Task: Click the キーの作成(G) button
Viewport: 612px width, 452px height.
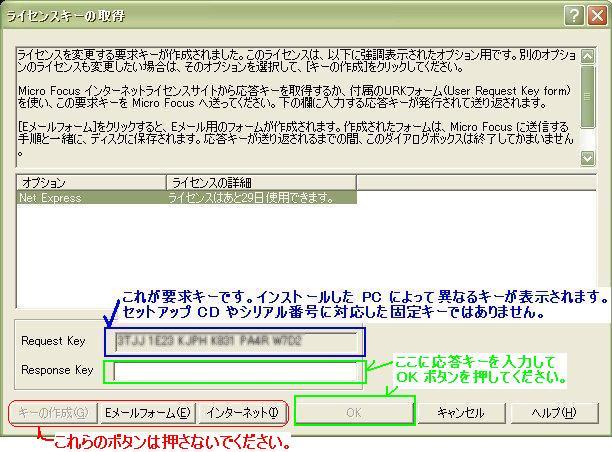Action: 53,413
